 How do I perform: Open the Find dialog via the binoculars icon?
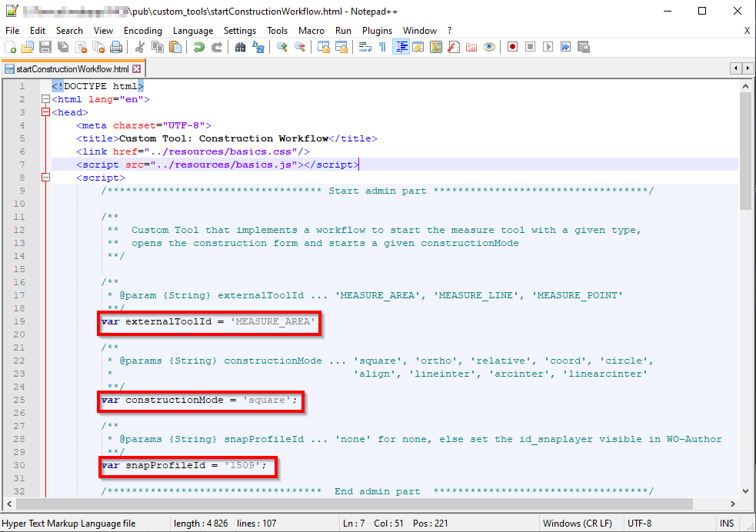click(241, 47)
